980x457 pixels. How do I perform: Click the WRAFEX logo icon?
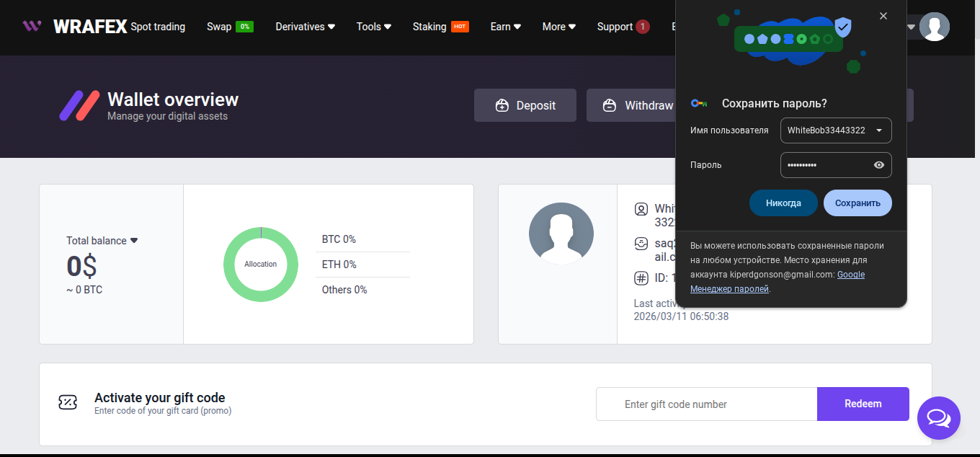32,27
